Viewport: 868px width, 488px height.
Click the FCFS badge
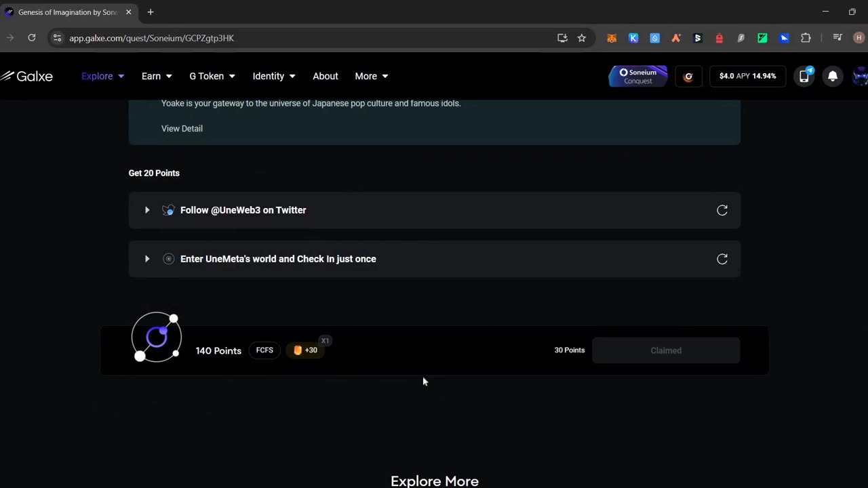(264, 350)
